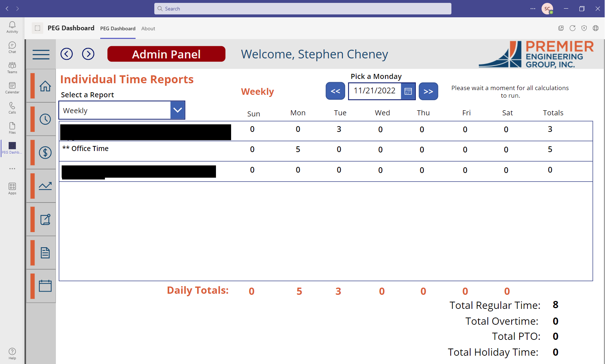The width and height of the screenshot is (605, 364).
Task: Open the document reports icon in sidebar
Action: pyautogui.click(x=45, y=252)
